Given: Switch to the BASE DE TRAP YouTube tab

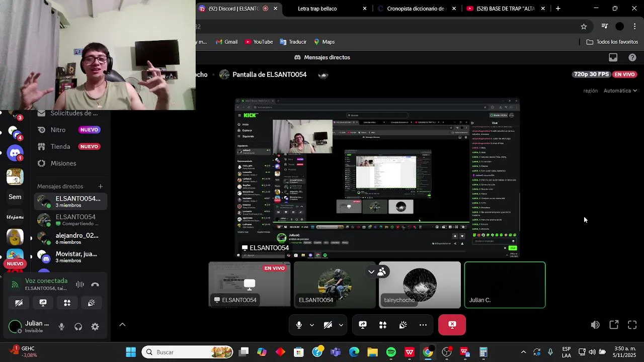Looking at the screenshot, I should (x=506, y=9).
